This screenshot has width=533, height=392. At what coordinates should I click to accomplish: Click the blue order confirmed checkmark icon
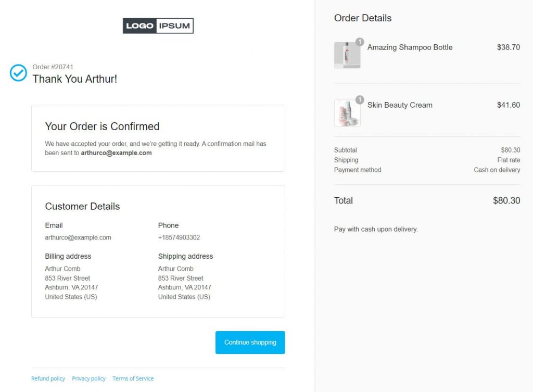[x=18, y=73]
